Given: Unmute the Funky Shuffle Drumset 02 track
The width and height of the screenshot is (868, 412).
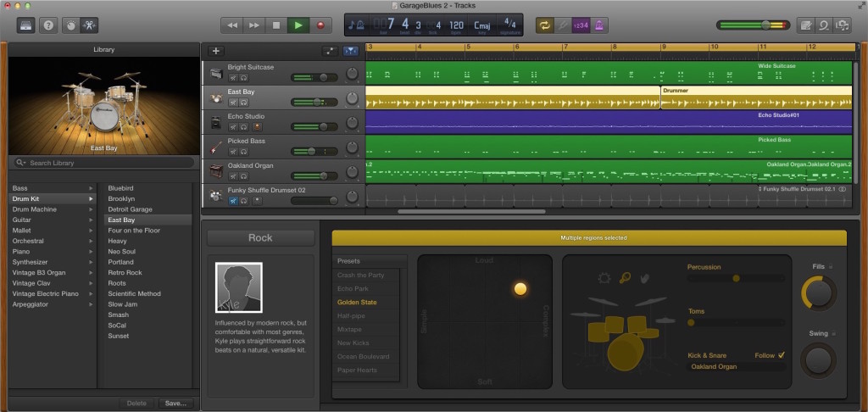Looking at the screenshot, I should (233, 200).
